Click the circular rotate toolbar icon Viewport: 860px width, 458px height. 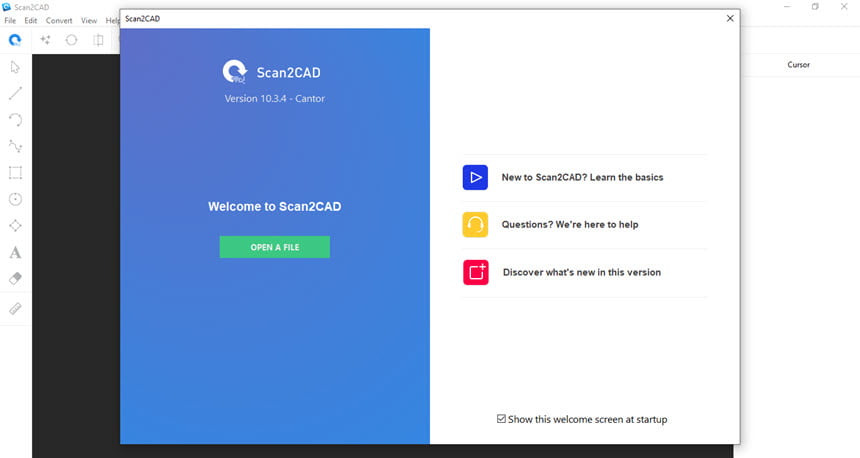71,40
